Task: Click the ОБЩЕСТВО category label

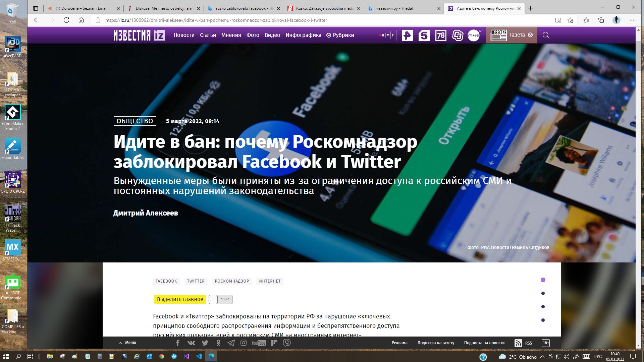Action: [135, 121]
